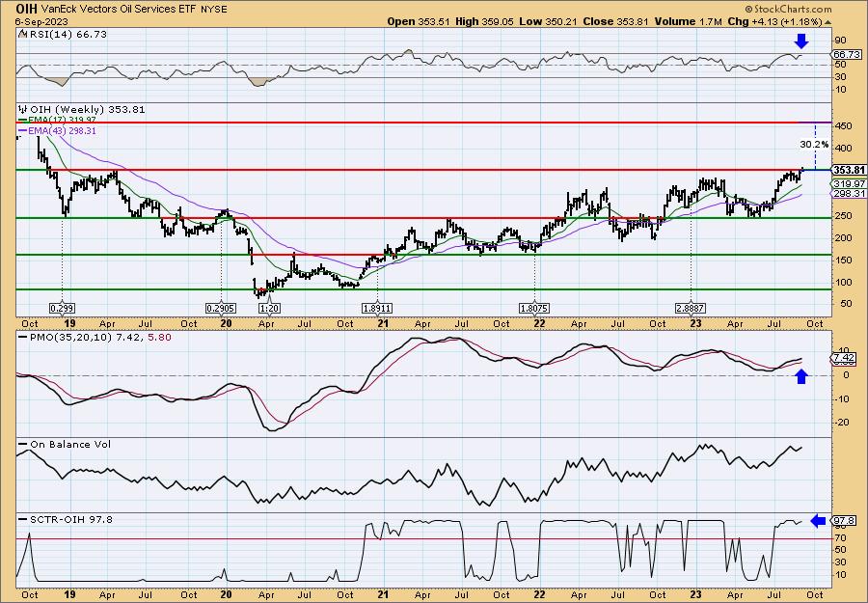Viewport: 868px width, 603px height.
Task: Click the On Balance Vol panel label
Action: pyautogui.click(x=70, y=444)
